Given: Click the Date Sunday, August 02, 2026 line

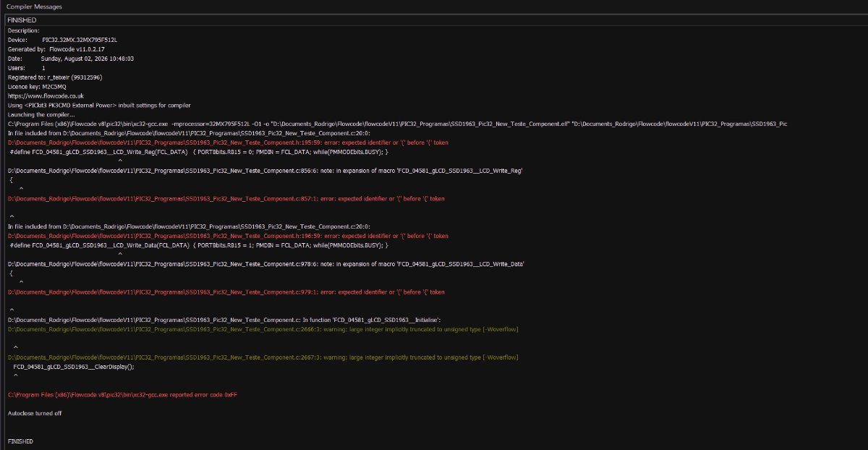Looking at the screenshot, I should click(x=71, y=58).
